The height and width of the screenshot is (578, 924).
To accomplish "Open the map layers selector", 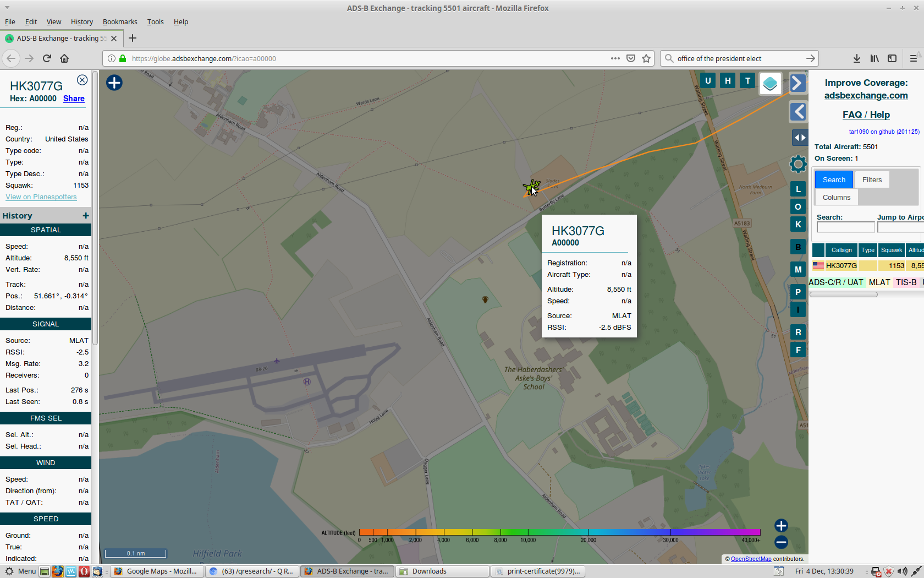I will (x=770, y=84).
